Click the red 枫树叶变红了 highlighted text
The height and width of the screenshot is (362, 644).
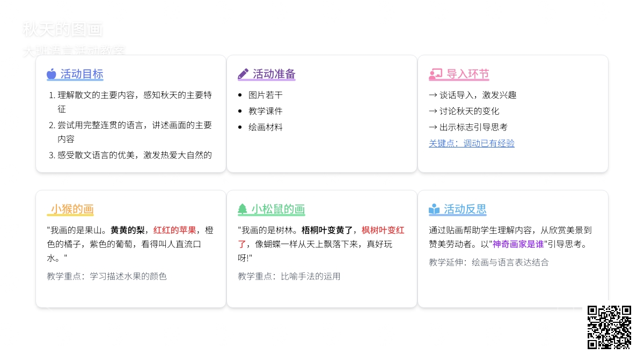(382, 230)
